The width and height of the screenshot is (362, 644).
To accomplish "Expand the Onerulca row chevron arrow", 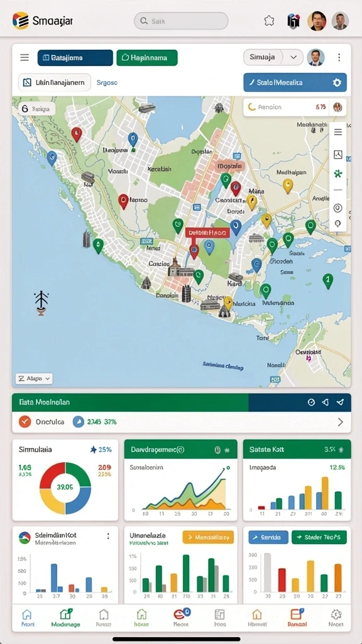I will coord(340,422).
